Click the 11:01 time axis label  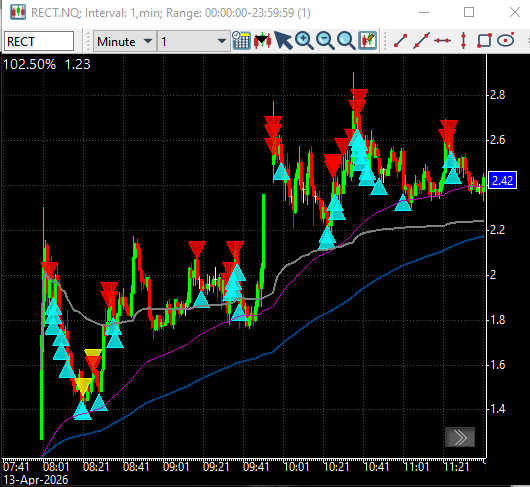click(x=416, y=467)
